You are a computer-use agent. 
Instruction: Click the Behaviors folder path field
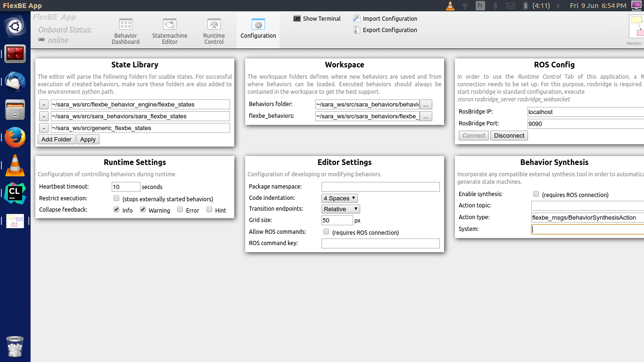[x=367, y=104]
